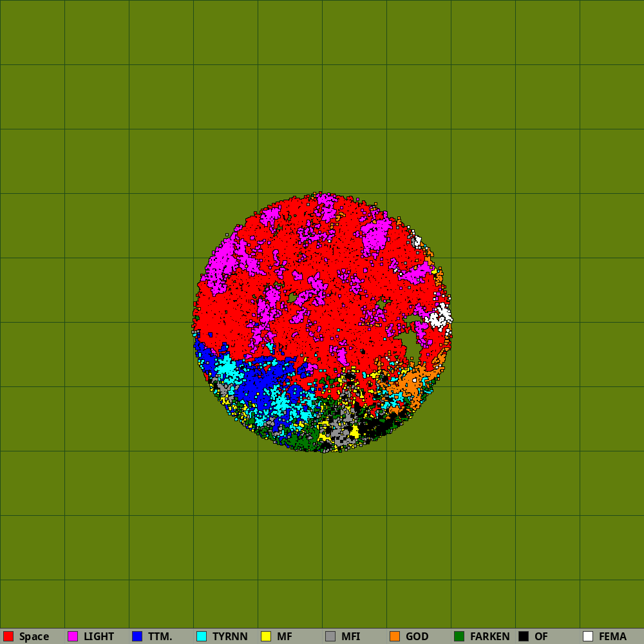Click the FARKEN text label
The image size is (644, 644).
(x=489, y=636)
